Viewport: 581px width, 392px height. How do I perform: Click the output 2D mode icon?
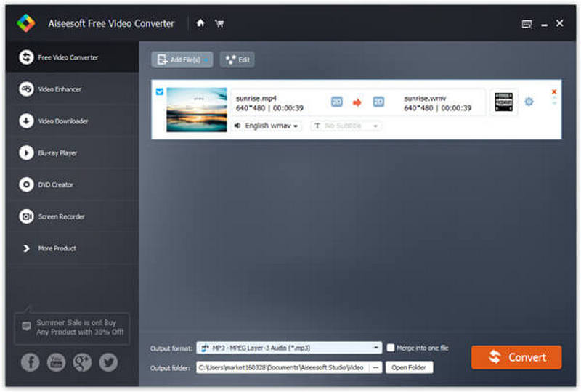(378, 102)
